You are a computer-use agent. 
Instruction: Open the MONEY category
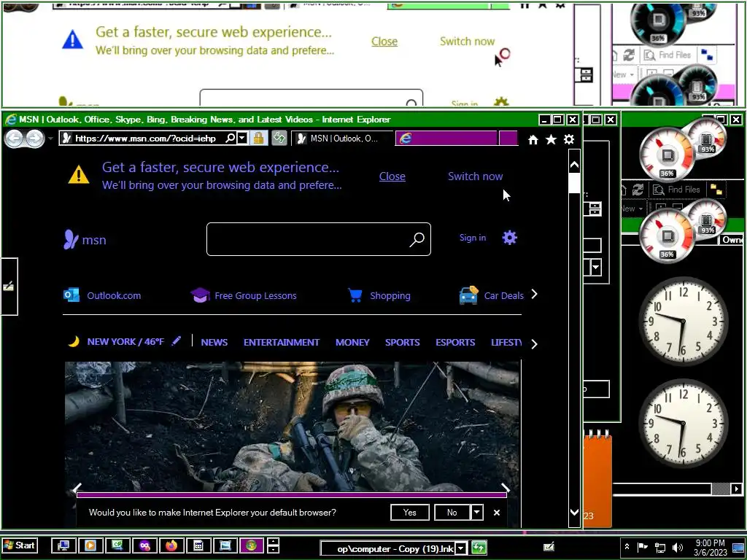(352, 343)
